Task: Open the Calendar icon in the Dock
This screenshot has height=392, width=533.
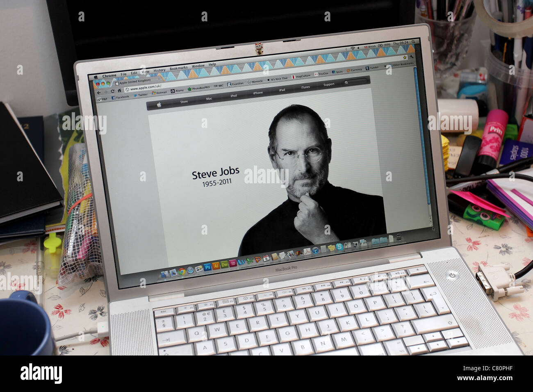Action: (266, 258)
